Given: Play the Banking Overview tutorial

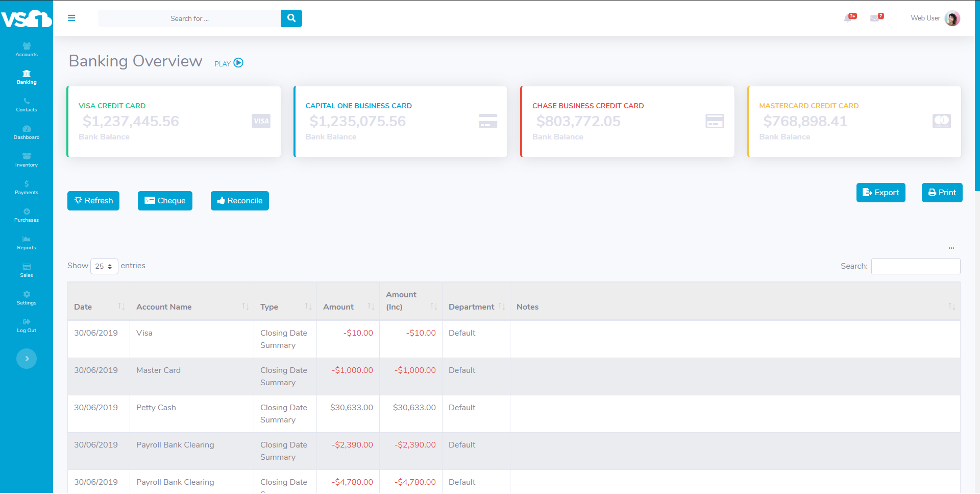Looking at the screenshot, I should pyautogui.click(x=229, y=63).
